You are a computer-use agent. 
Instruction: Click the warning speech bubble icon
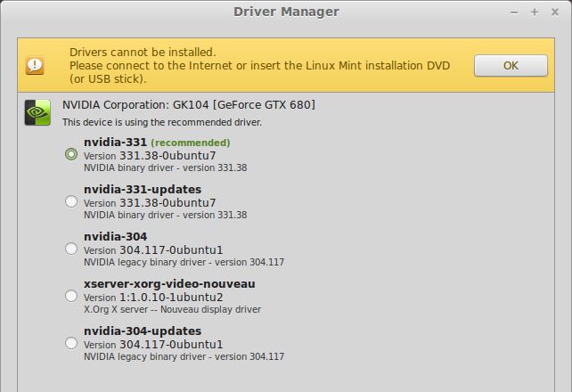35,66
